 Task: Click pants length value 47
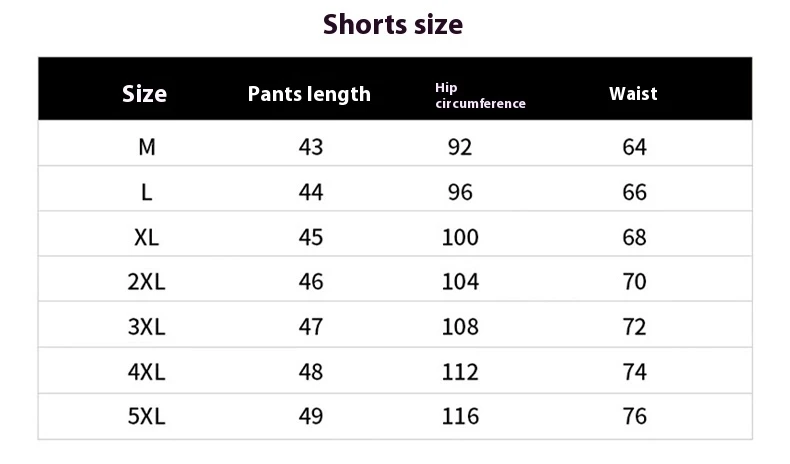[x=311, y=327]
